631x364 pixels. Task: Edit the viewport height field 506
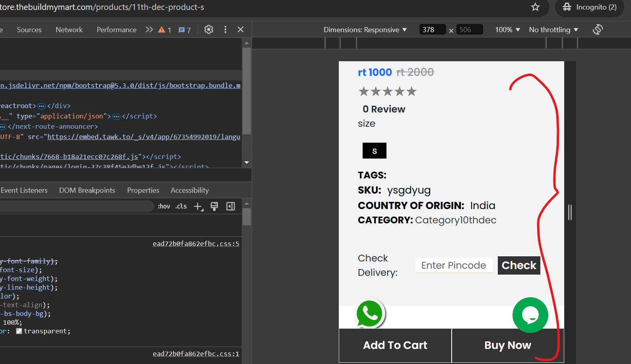470,29
